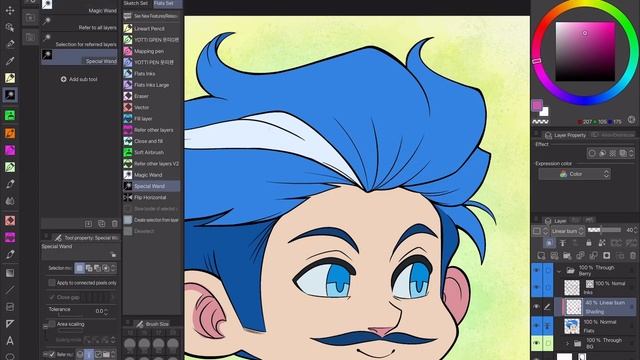Click Fill layer in quick access
The image size is (640, 360).
(x=151, y=118)
